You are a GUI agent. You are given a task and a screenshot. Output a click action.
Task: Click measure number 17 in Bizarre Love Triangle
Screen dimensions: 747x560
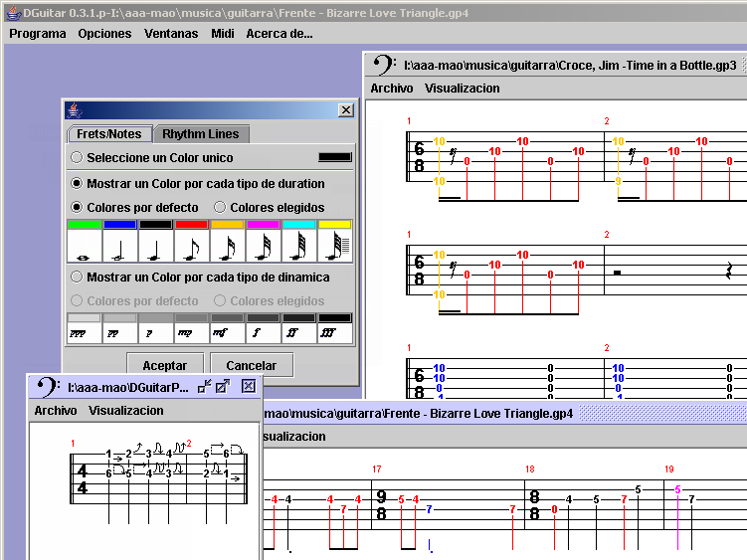(x=377, y=468)
